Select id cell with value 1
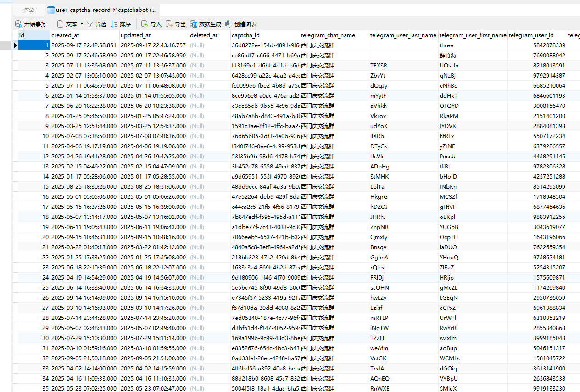 (34, 45)
